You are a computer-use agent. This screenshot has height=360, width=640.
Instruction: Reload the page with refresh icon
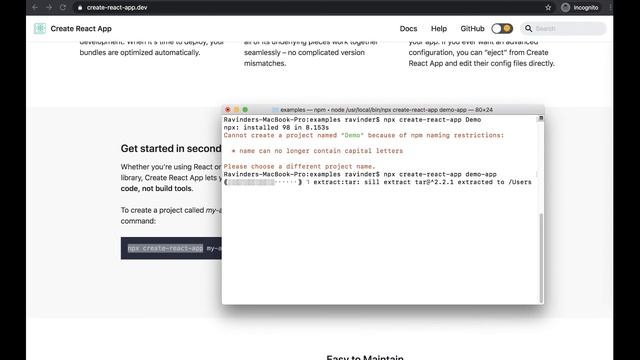pos(63,7)
